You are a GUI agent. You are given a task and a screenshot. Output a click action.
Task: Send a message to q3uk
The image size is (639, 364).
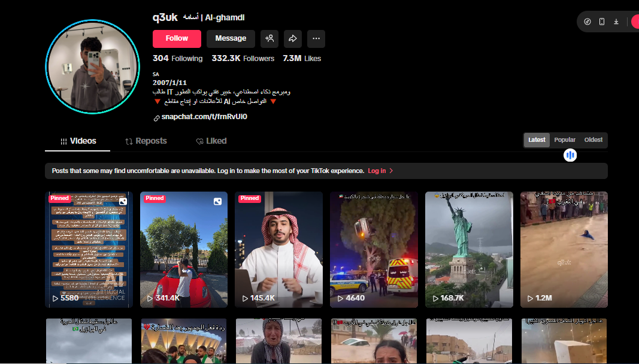point(230,38)
